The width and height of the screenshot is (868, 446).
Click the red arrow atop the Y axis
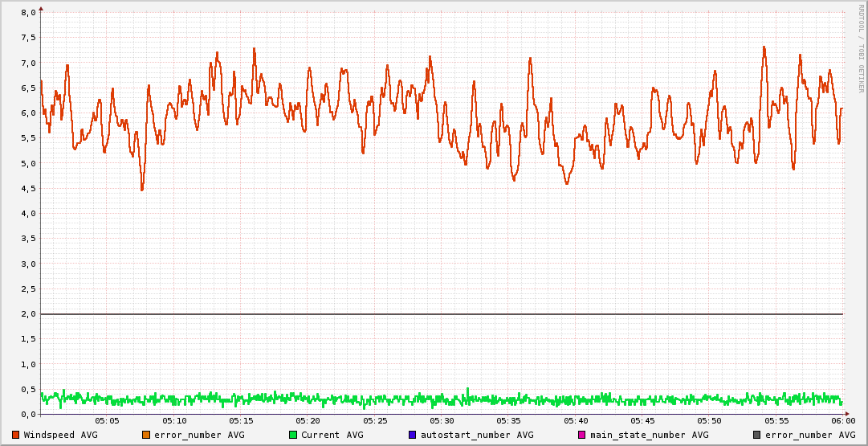41,9
